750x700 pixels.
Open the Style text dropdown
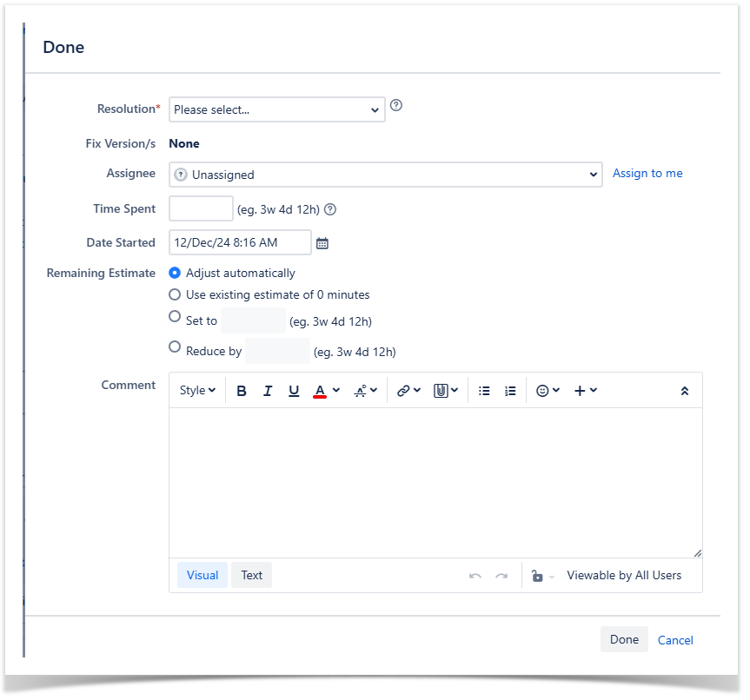point(197,391)
